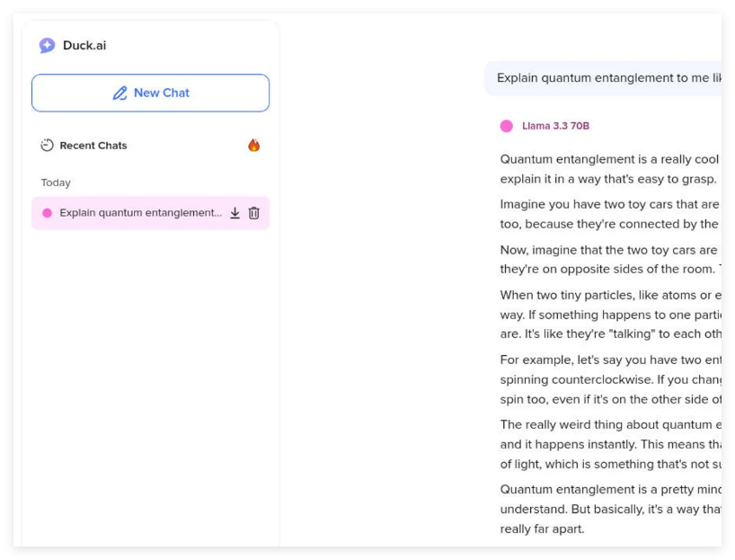Screen dimensions: 735x560
Task: Click the Today section heading
Action: [56, 182]
